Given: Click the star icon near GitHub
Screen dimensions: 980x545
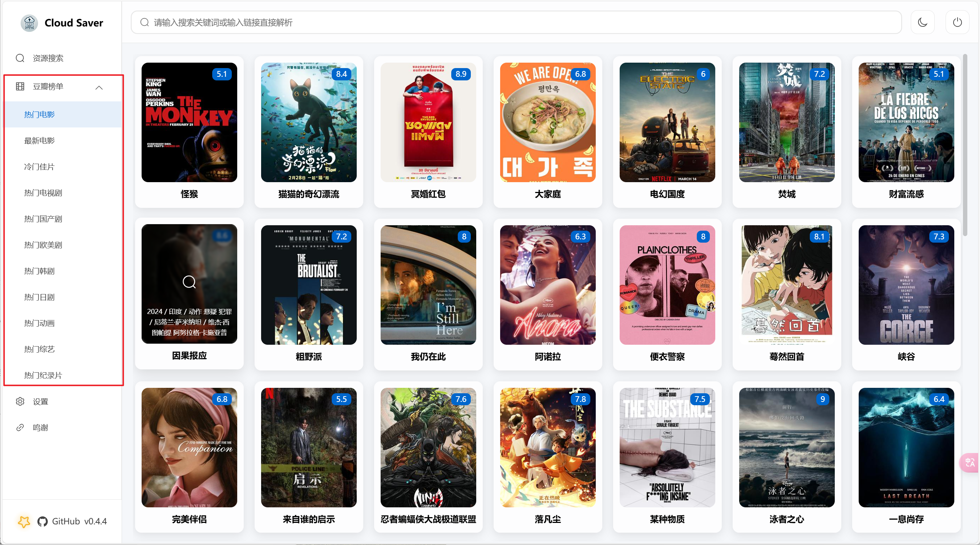Looking at the screenshot, I should pos(24,521).
